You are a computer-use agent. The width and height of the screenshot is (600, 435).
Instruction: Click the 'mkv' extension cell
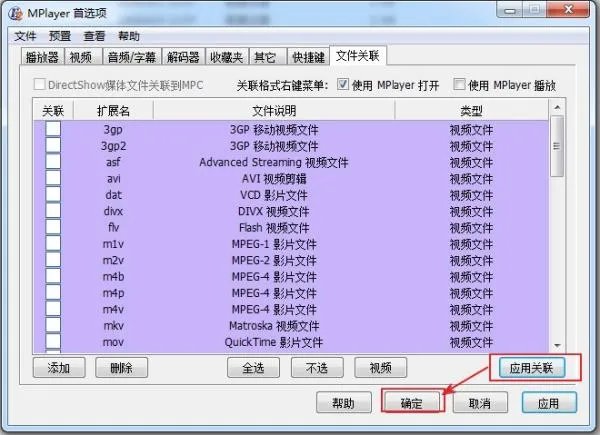click(113, 326)
